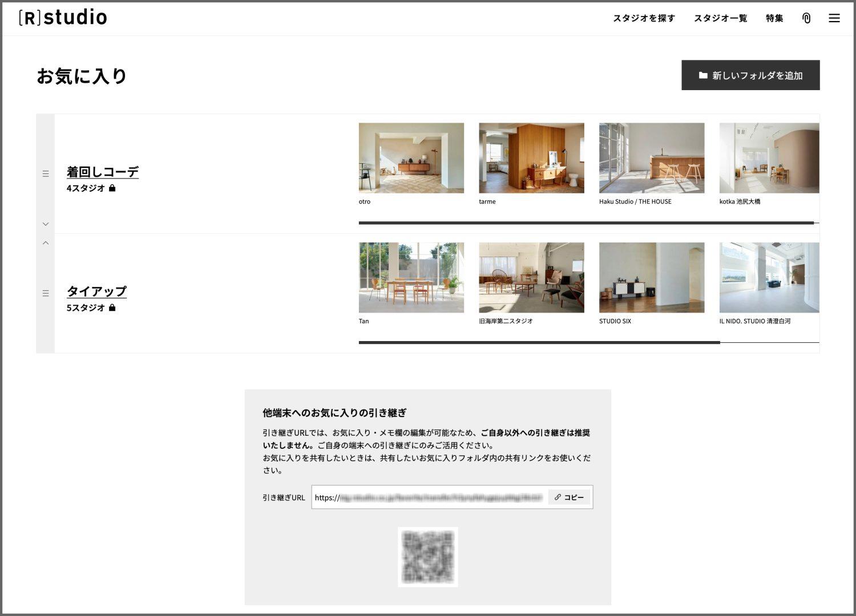Click lock icon beside 5スタジオ
Viewport: 856px width, 616px height.
(x=112, y=308)
